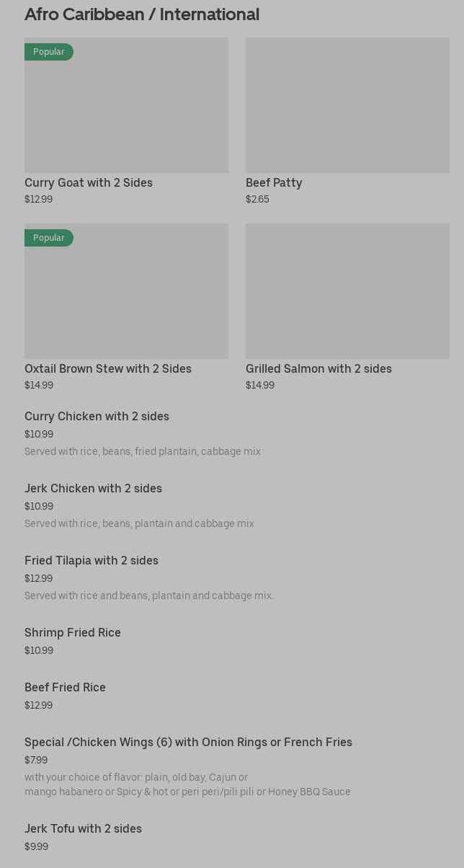Click the Popular badge on Oxtail Stew
464x868 pixels.
48,238
